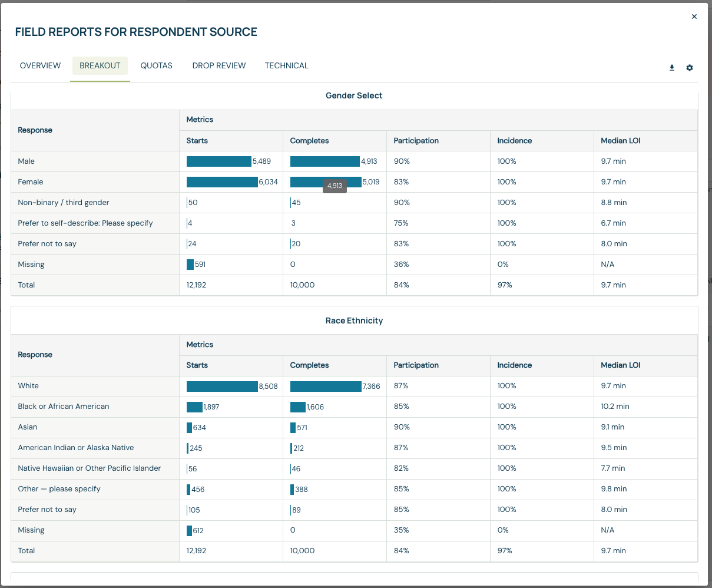
Task: Select the 'Race Ethnicity' table title
Action: click(354, 321)
